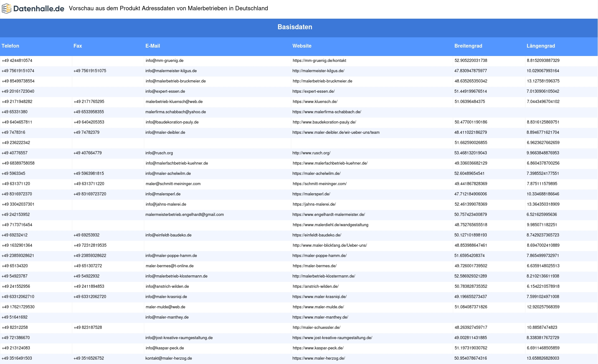Click the Website column header
This screenshot has width=598, height=364.
coord(302,46)
